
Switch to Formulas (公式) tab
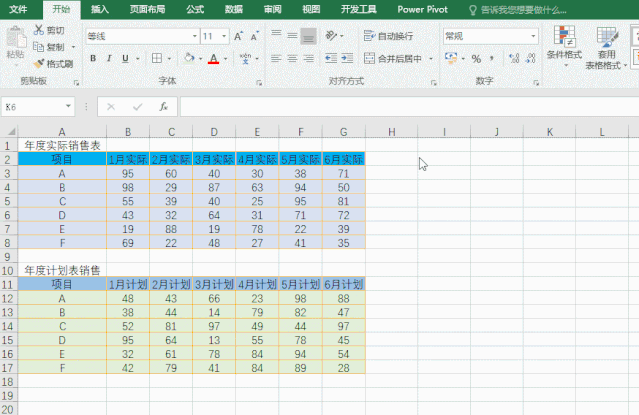pos(195,9)
